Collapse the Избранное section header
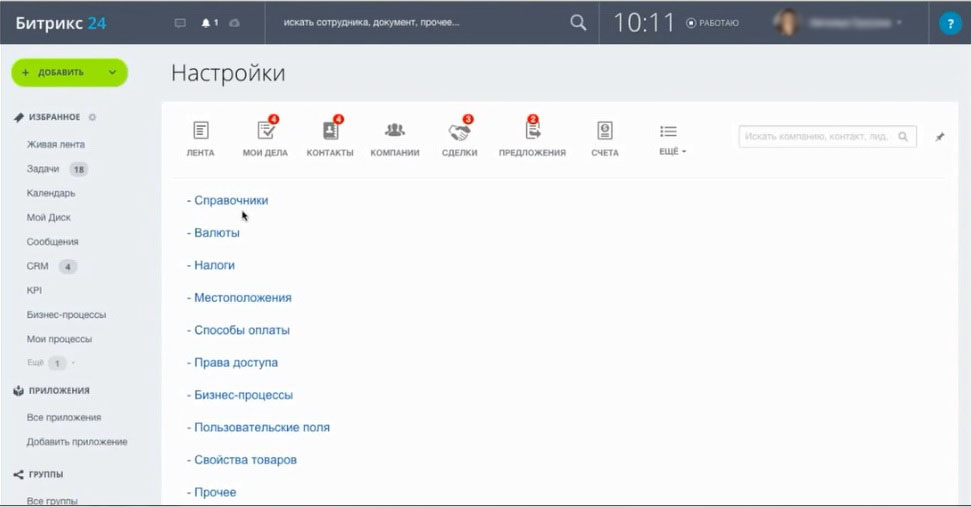This screenshot has height=507, width=971. (54, 117)
